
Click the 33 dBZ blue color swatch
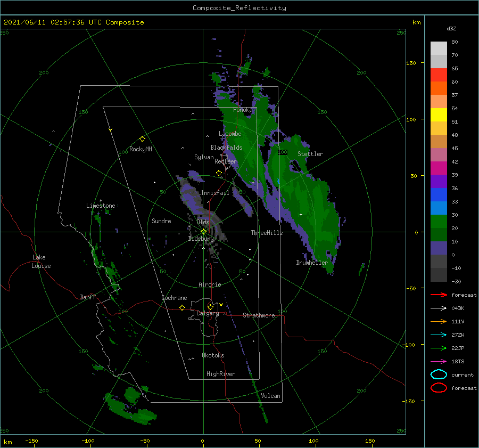point(439,208)
